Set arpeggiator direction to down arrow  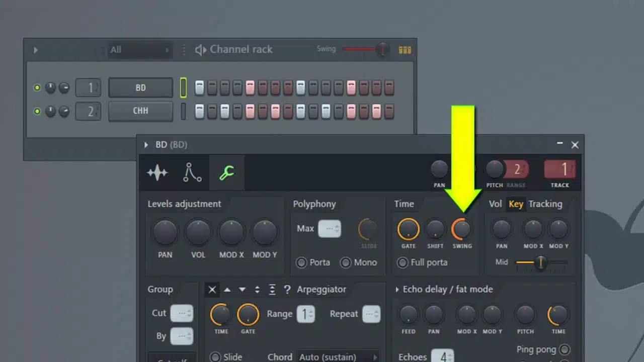(x=243, y=290)
